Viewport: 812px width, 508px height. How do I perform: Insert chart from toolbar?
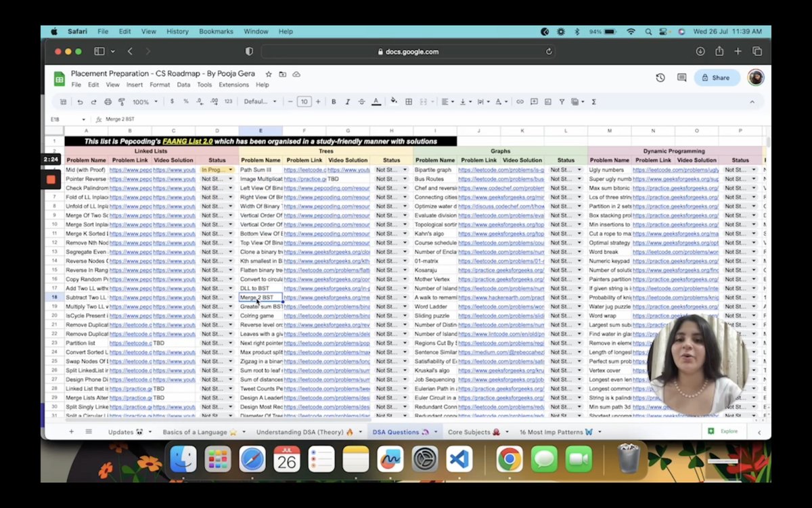point(548,102)
